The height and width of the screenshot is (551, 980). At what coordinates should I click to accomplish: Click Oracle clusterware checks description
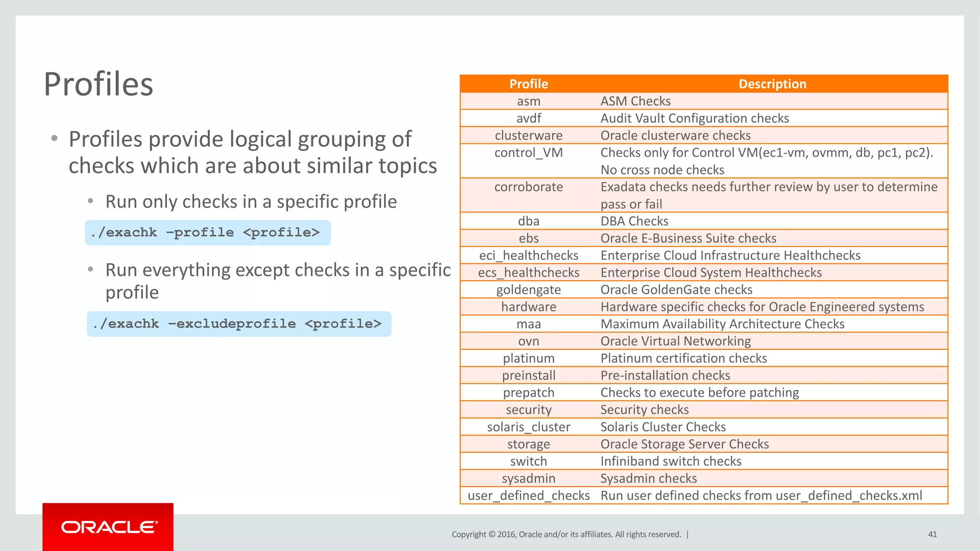[x=676, y=135]
